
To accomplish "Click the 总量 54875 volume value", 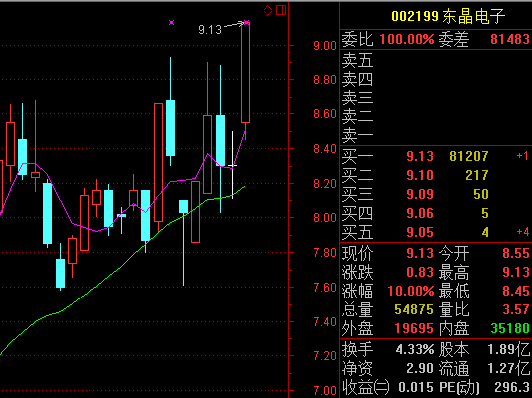I will [414, 309].
